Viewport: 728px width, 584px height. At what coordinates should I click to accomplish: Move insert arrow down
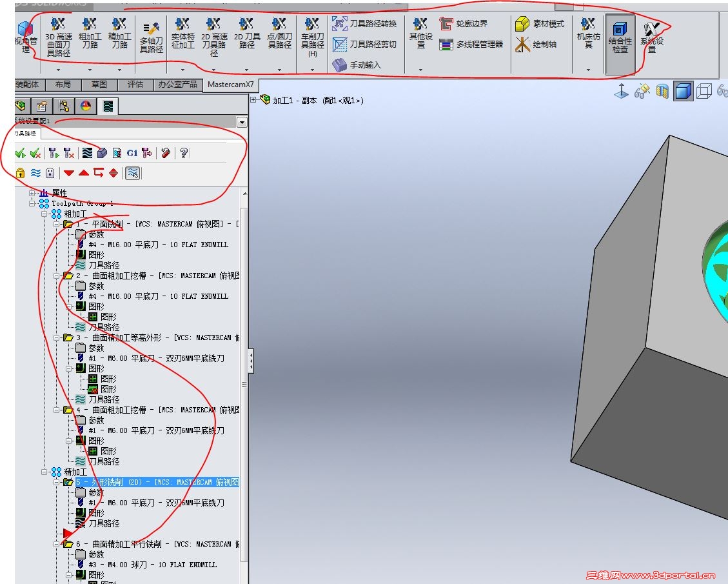(x=69, y=174)
